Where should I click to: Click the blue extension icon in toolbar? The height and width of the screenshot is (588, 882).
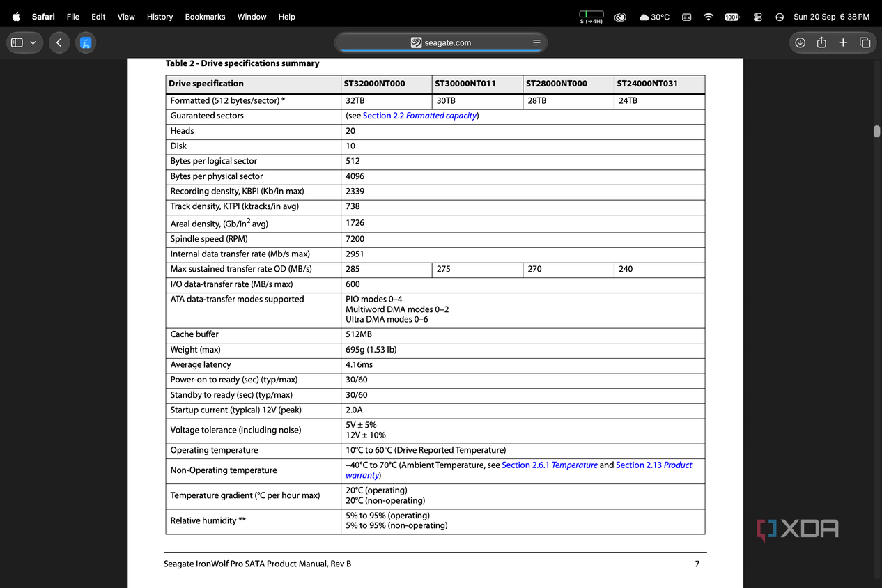pos(86,42)
